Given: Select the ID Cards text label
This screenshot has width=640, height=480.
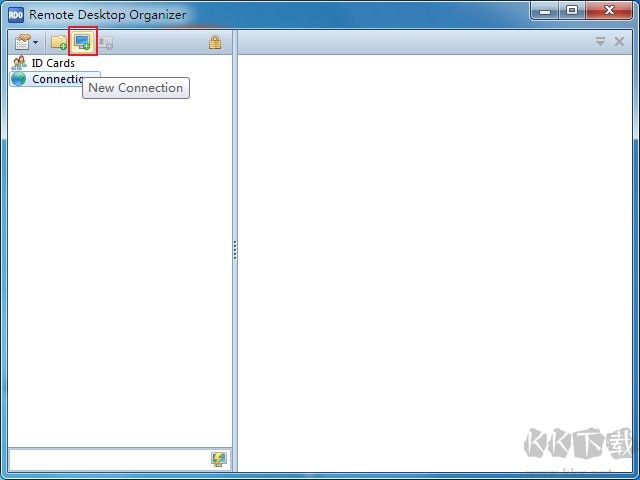Looking at the screenshot, I should [53, 63].
